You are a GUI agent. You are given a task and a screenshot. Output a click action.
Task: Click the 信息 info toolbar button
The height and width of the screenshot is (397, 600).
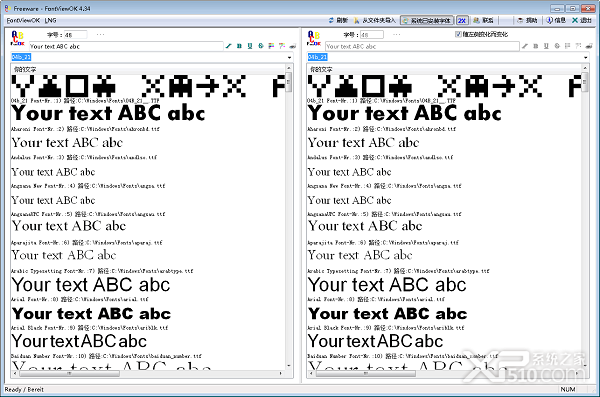pyautogui.click(x=556, y=20)
